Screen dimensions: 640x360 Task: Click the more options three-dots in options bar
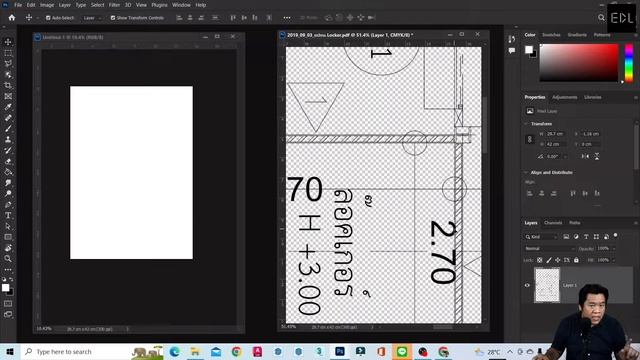[287, 18]
